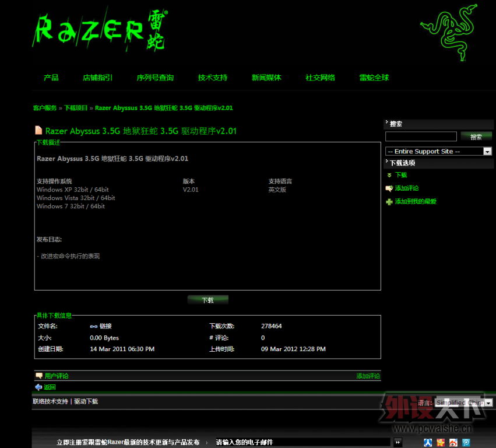The image size is (496, 448).
Task: Open the 店铺指引 menu
Action: coord(98,78)
